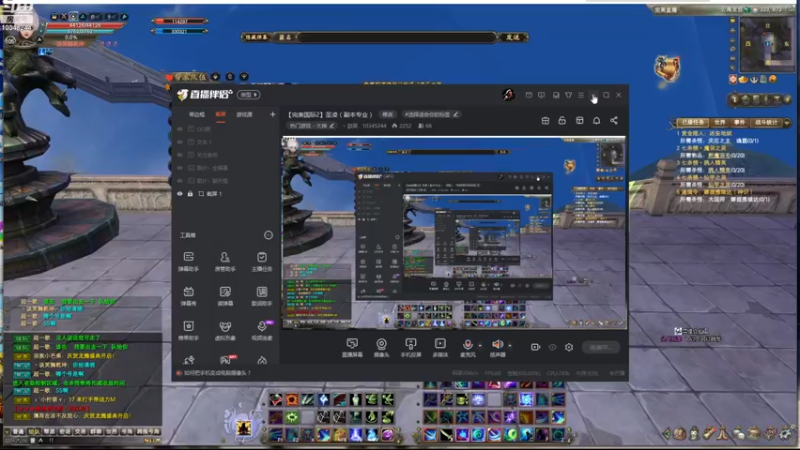The image size is (800, 450).
Task: Click the start streaming button
Action: click(601, 347)
